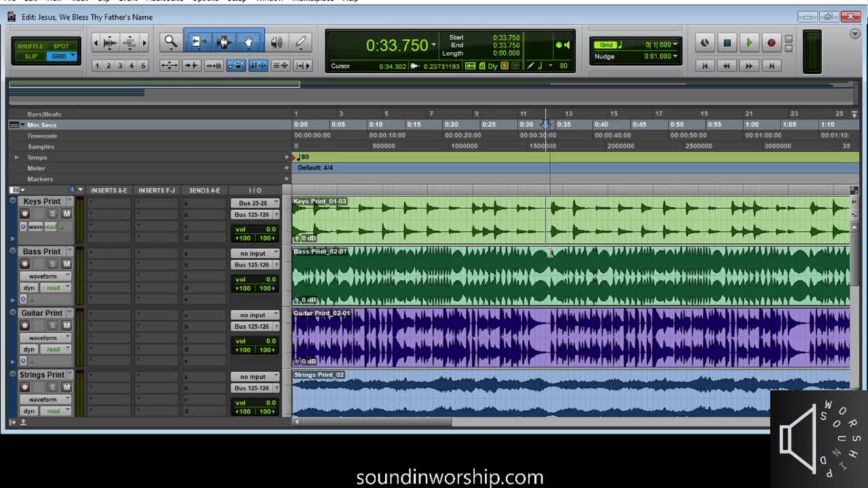Mute the Keys Print track
Image resolution: width=868 pixels, height=488 pixels.
66,213
